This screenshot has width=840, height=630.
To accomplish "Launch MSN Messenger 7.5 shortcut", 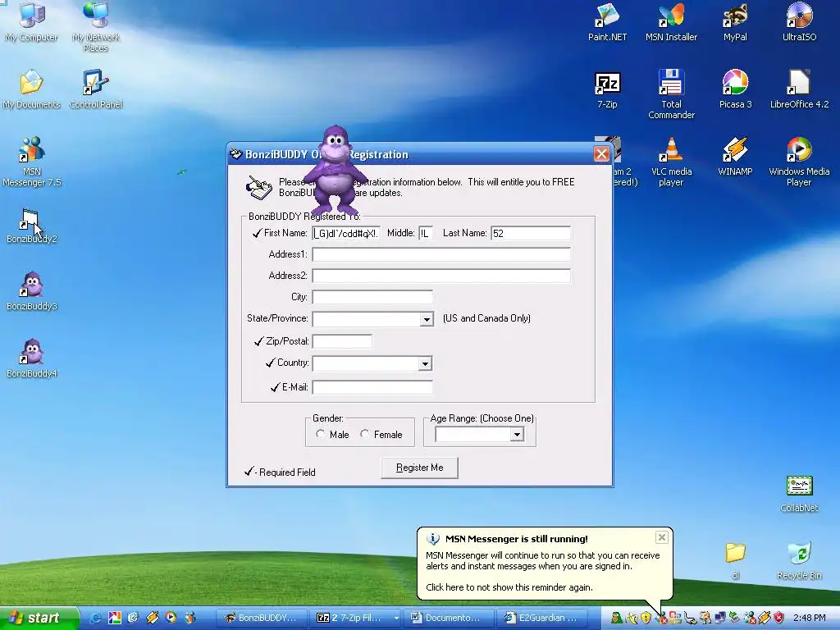I will pos(32,161).
